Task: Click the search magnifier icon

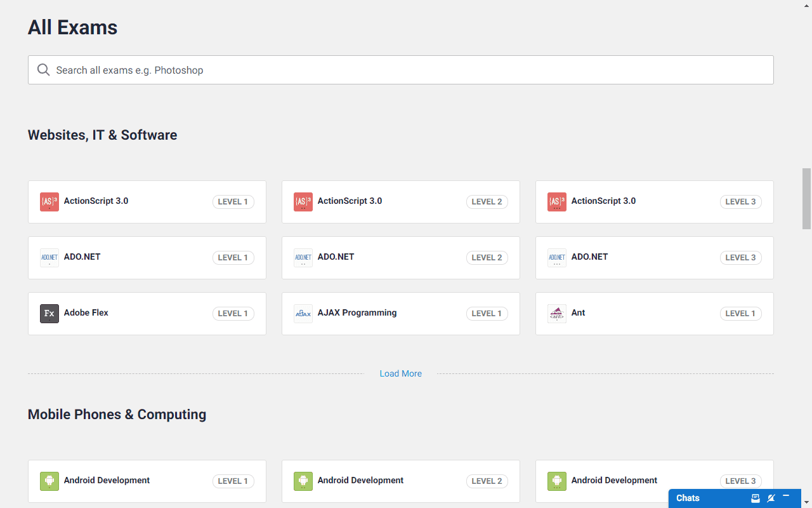Action: 44,70
